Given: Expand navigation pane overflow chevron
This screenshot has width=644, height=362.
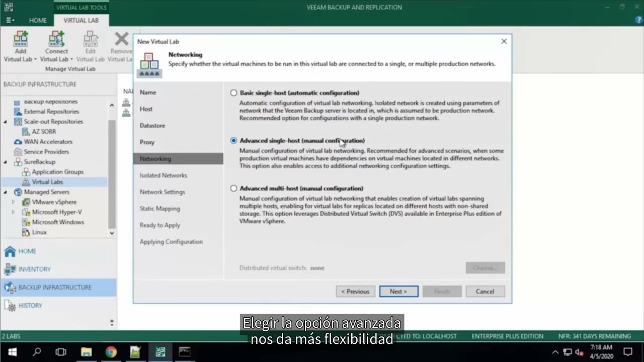Looking at the screenshot, I should [x=112, y=322].
